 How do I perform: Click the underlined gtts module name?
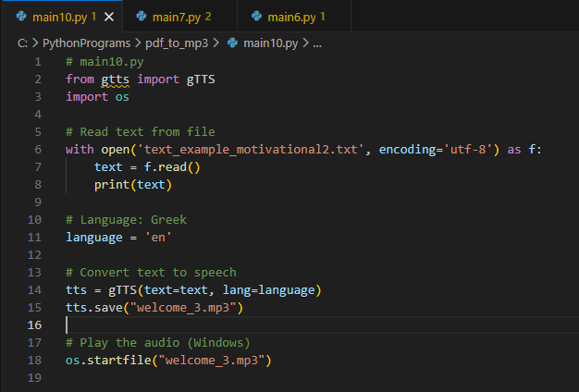115,80
